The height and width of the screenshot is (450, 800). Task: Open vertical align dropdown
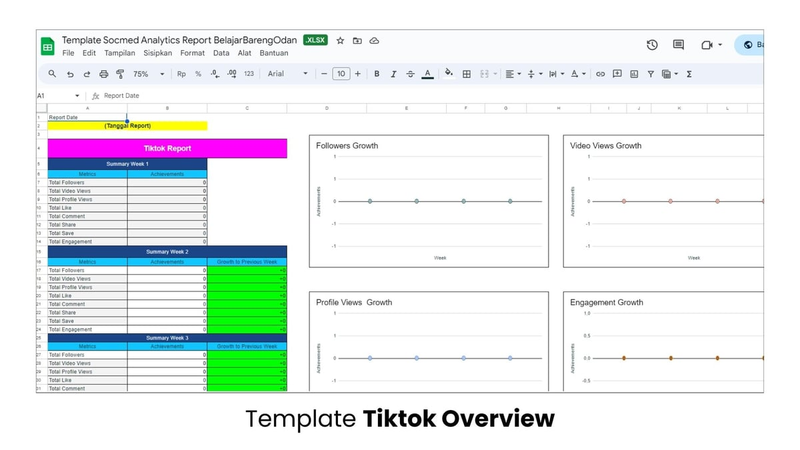pos(534,74)
